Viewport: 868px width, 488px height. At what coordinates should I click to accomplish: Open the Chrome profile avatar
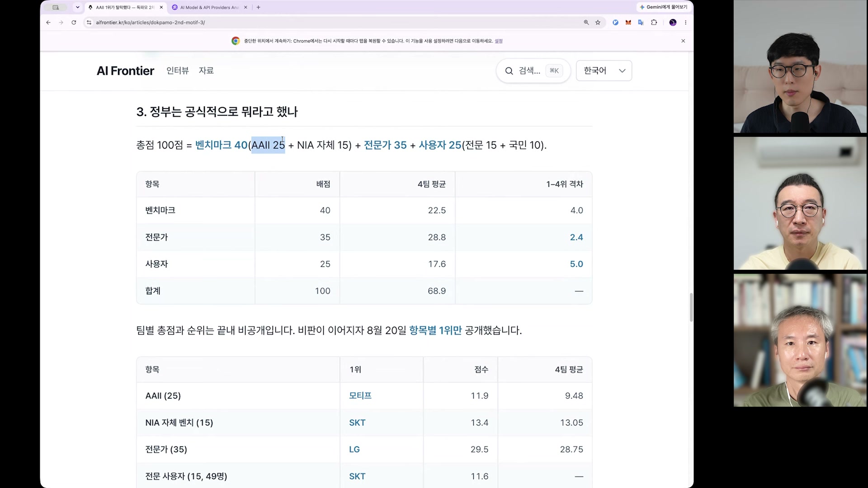tap(673, 22)
